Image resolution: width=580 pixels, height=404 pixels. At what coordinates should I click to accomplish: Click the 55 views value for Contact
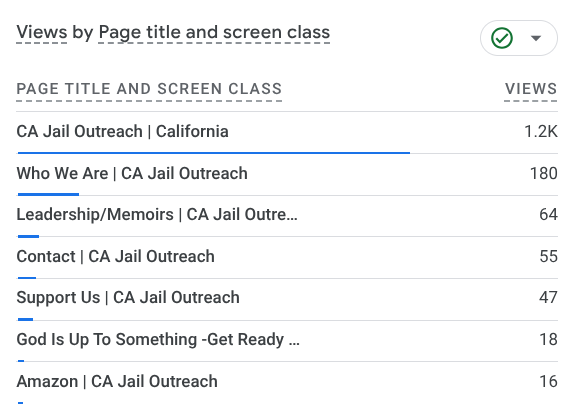(548, 256)
